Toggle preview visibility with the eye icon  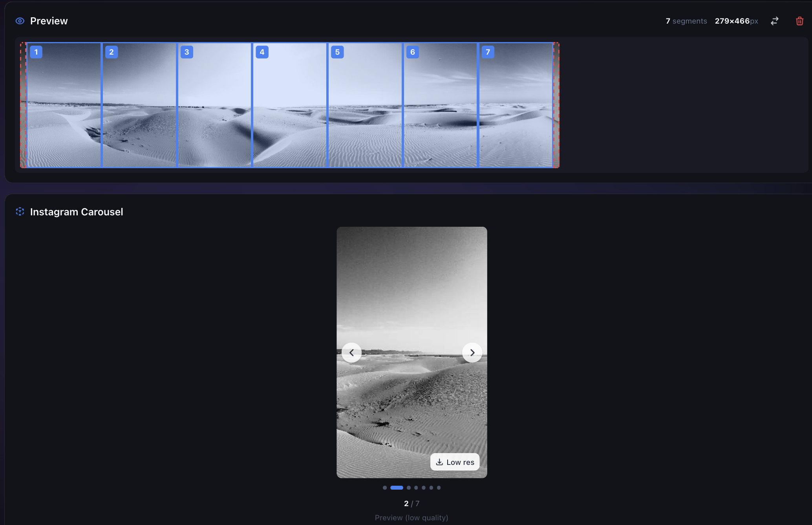(20, 20)
